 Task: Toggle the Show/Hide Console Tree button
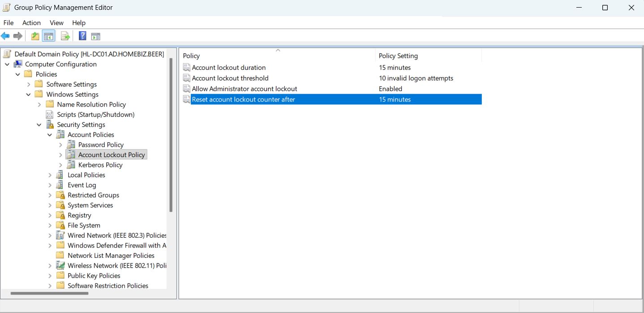click(x=48, y=36)
